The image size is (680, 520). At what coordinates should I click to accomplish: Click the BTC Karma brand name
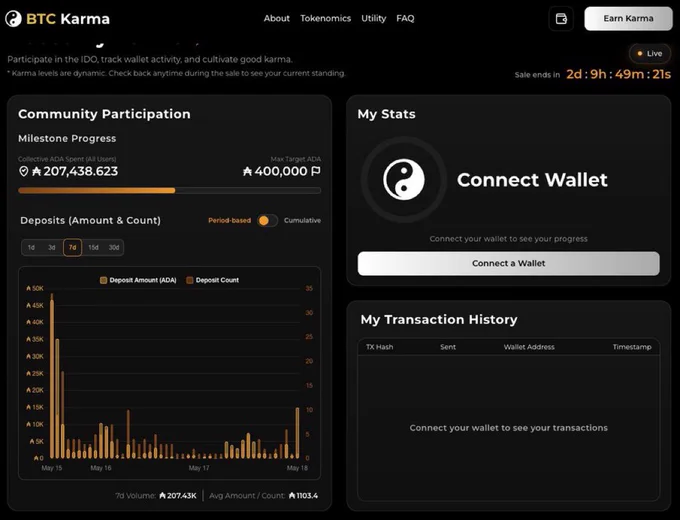[x=68, y=19]
